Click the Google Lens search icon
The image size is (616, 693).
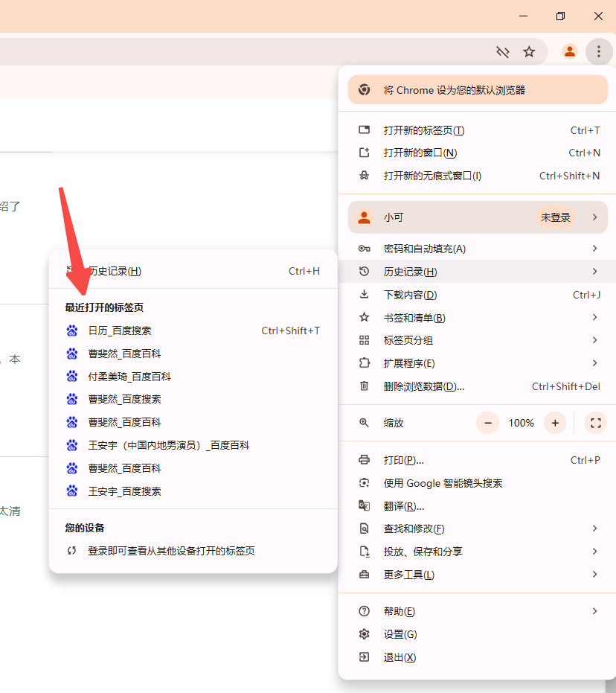(x=364, y=482)
